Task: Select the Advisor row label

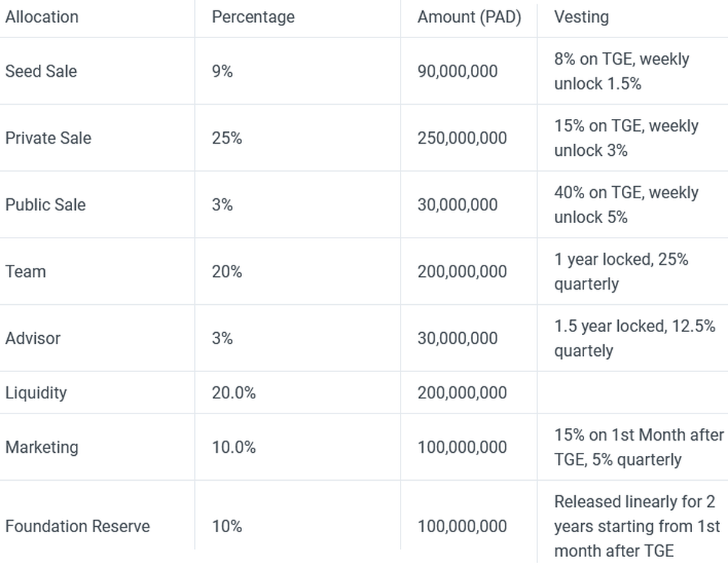Action: coord(33,338)
